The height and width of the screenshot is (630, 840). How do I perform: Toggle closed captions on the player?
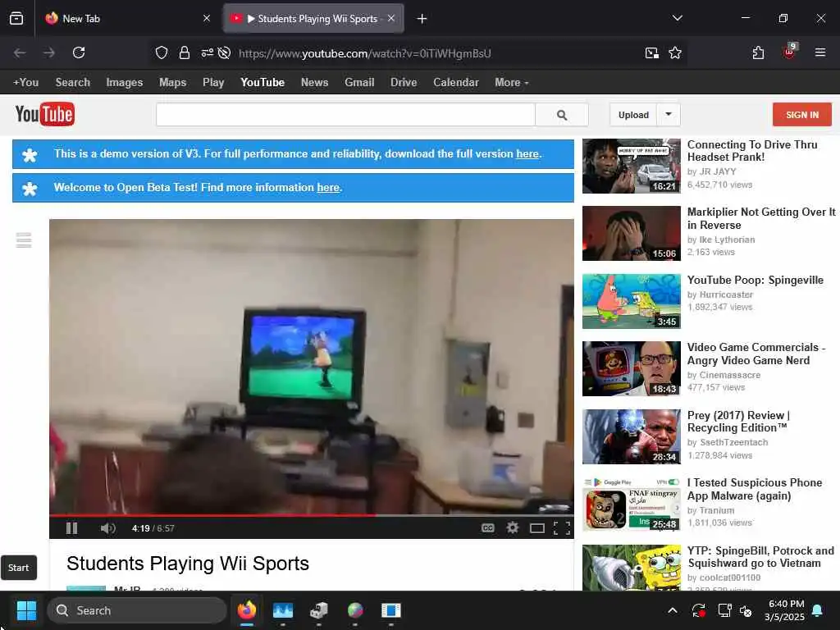tap(487, 528)
